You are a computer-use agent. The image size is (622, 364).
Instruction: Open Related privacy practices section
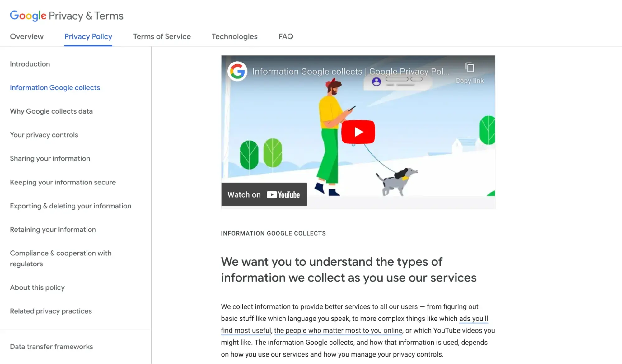click(x=51, y=311)
